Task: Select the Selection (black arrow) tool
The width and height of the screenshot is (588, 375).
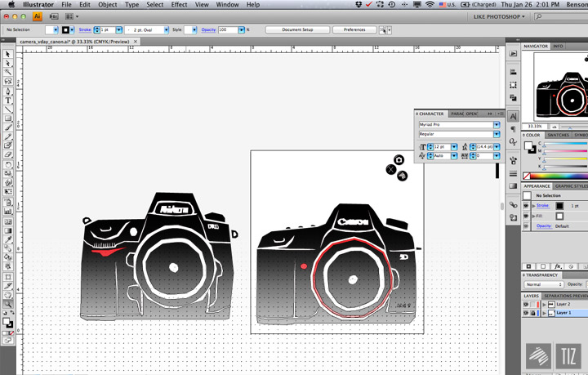Action: tap(8, 54)
